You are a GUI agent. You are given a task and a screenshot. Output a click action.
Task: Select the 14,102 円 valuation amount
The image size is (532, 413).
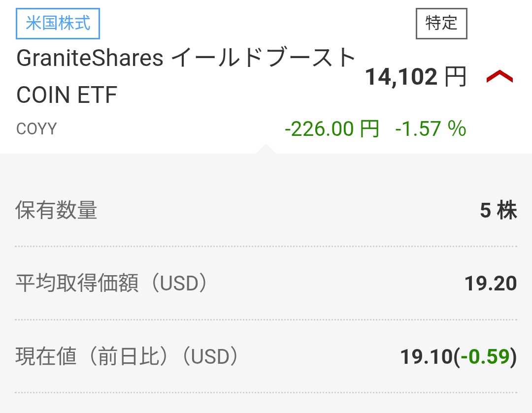pyautogui.click(x=416, y=77)
